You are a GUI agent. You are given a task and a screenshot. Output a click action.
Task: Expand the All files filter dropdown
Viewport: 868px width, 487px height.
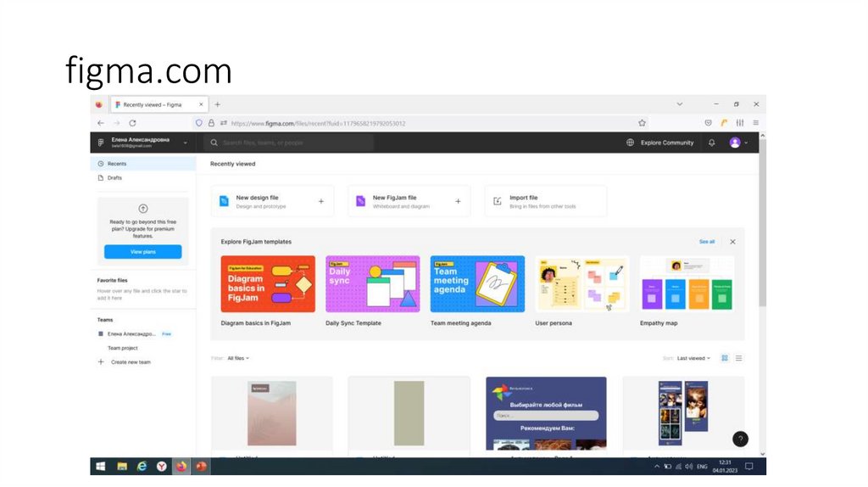tap(238, 358)
